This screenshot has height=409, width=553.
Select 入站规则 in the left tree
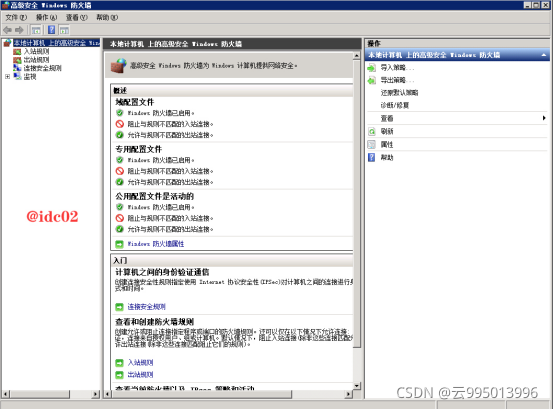click(36, 51)
